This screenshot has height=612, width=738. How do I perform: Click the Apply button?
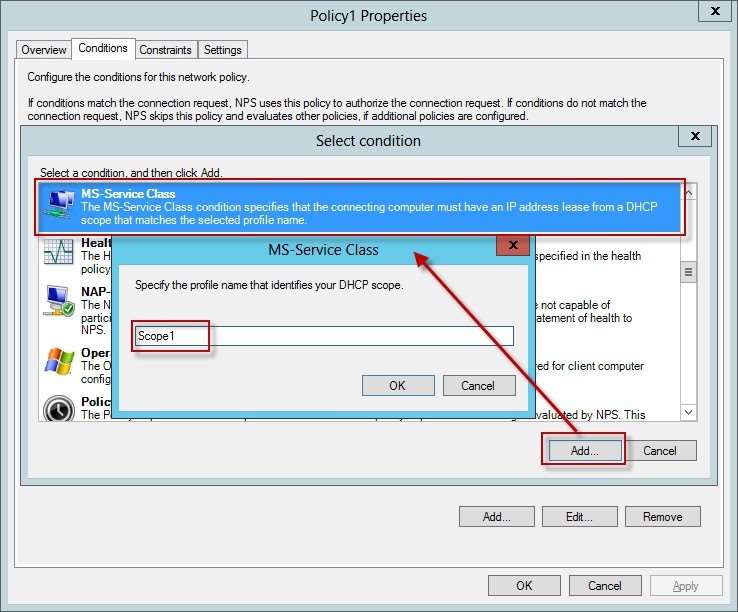686,585
